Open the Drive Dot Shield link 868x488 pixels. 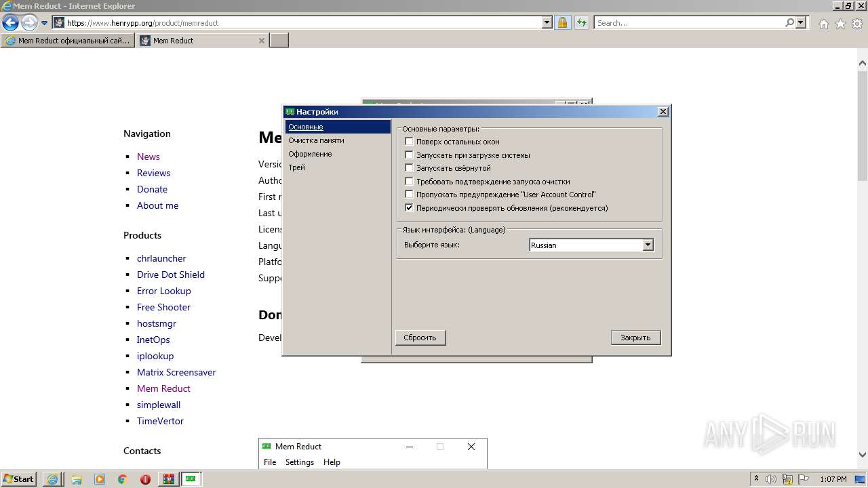(171, 274)
